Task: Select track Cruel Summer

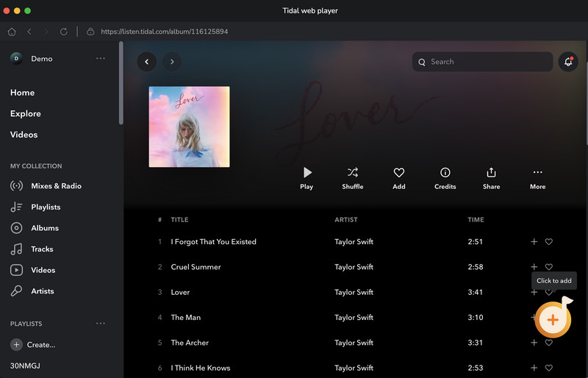Action: [196, 267]
